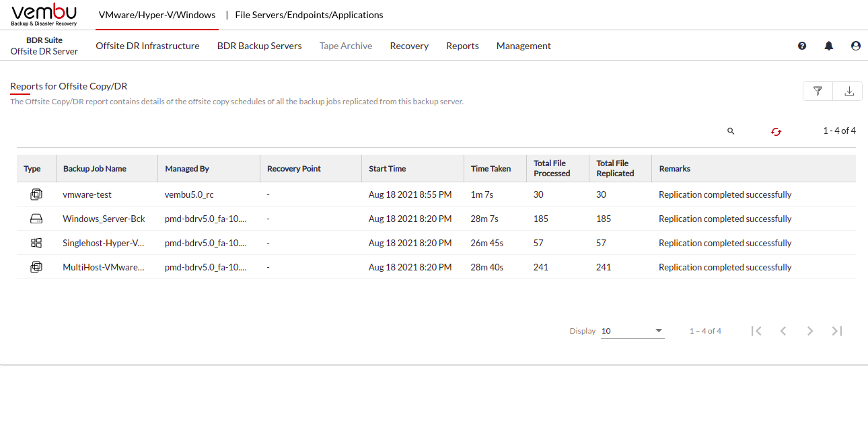Open the Reports menu
This screenshot has height=446, width=868.
click(462, 46)
